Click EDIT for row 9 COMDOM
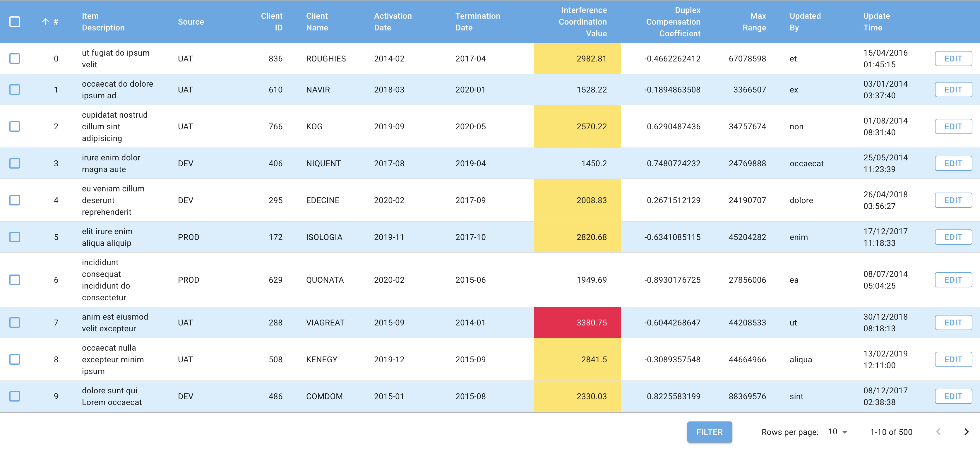Viewport: 980px width, 451px height. pos(953,396)
